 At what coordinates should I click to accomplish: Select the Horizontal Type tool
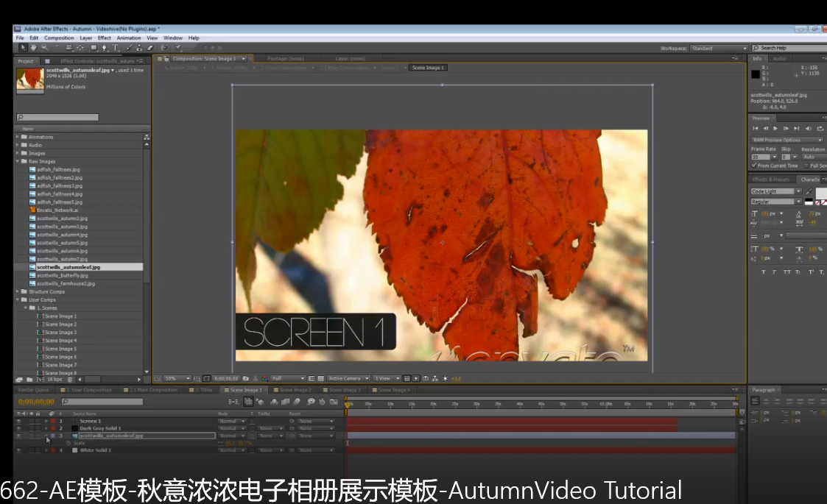pos(115,47)
